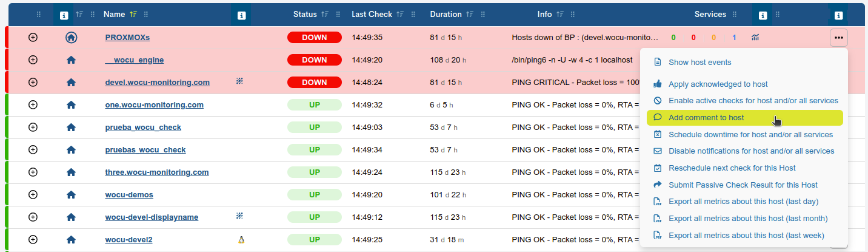Click the circled home icon for PROXMOXs
The width and height of the screenshot is (868, 252).
click(71, 37)
